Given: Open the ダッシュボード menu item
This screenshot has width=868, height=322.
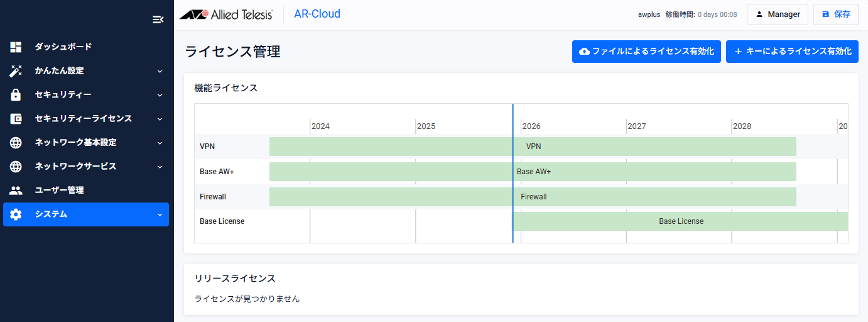Looking at the screenshot, I should [x=63, y=47].
